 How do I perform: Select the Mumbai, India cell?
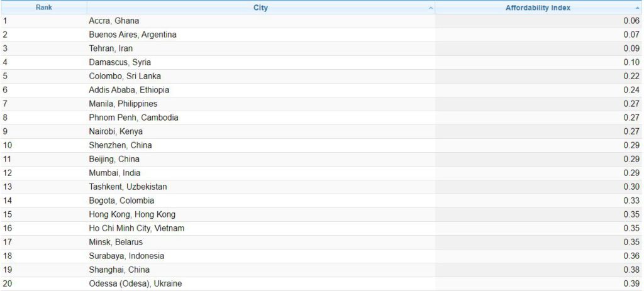[x=261, y=173]
